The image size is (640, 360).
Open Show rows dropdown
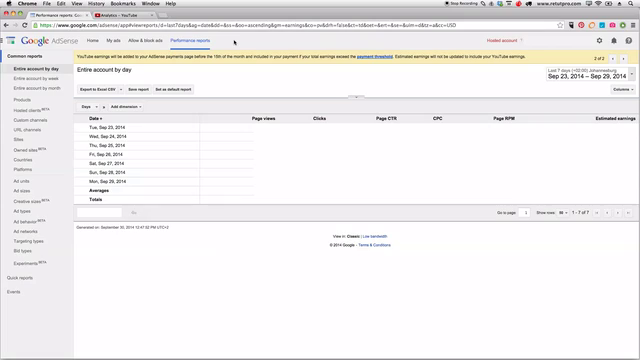563,213
